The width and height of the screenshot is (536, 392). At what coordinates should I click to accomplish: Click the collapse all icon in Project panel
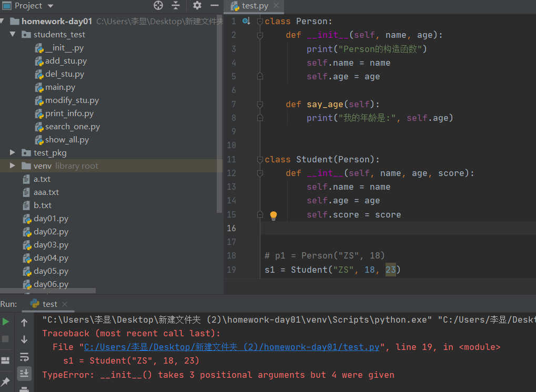pyautogui.click(x=176, y=5)
